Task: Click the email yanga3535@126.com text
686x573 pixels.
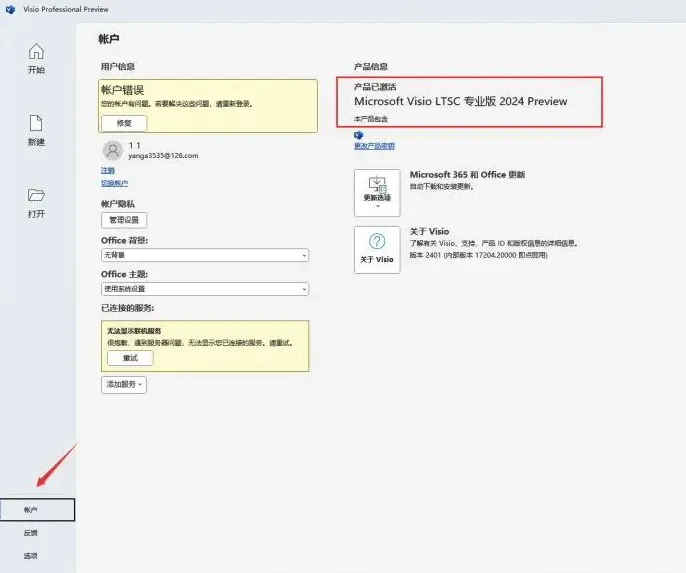Action: pyautogui.click(x=163, y=156)
